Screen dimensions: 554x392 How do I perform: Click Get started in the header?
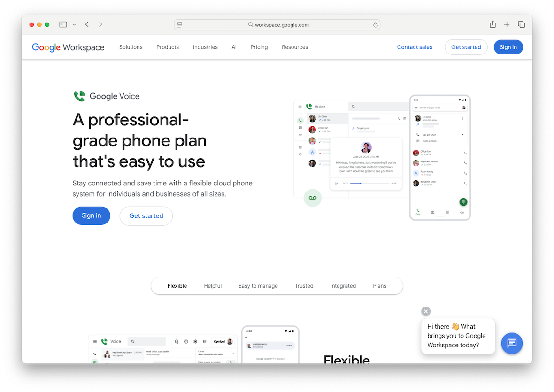[x=466, y=47]
